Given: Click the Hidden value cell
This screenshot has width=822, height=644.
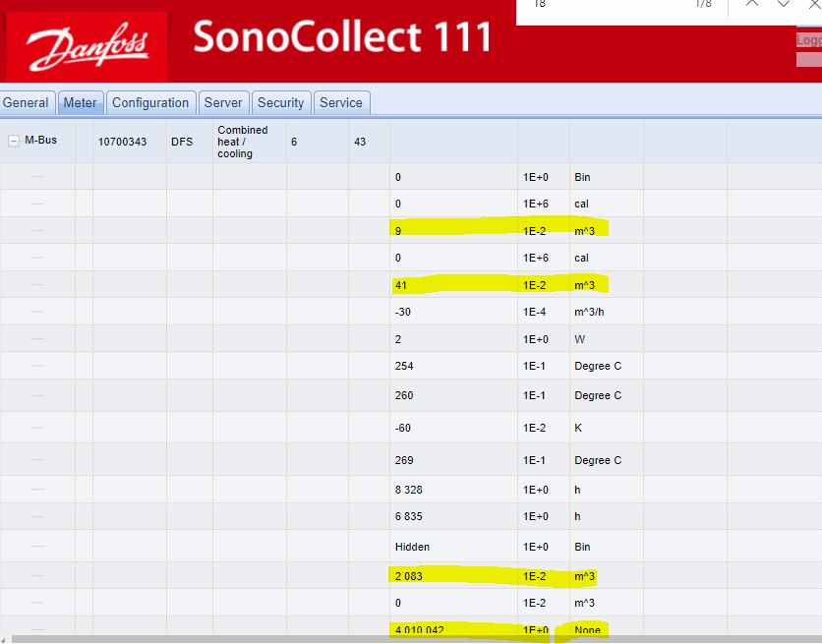Looking at the screenshot, I should coord(412,547).
